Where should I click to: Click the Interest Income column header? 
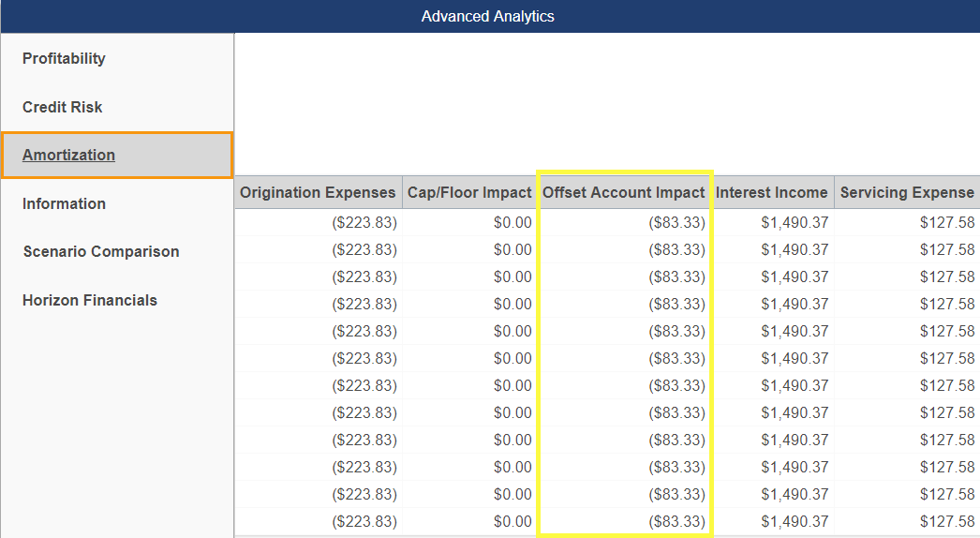click(x=772, y=192)
